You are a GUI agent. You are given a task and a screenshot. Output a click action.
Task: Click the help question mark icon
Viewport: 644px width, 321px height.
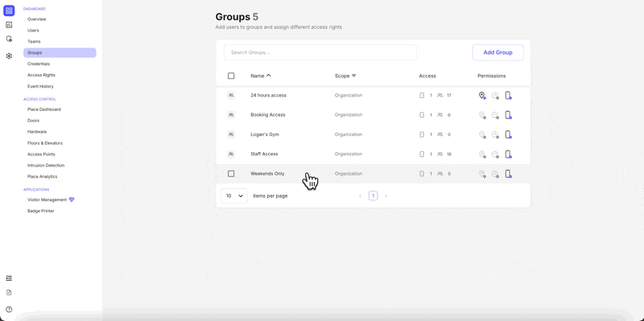coord(9,310)
